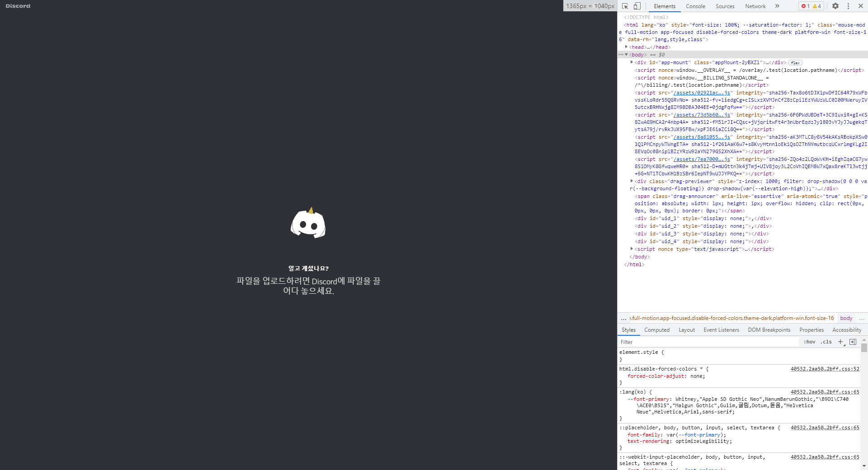868x470 pixels.
Task: Click the flex badge on app-mount div
Action: [795, 63]
